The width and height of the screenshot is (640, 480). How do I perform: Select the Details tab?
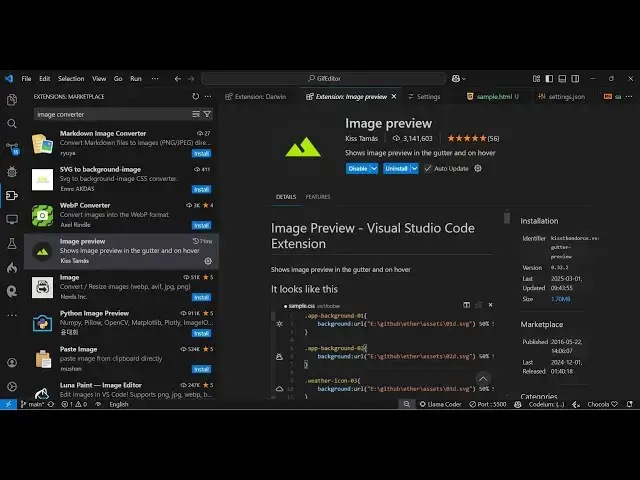[x=286, y=197]
